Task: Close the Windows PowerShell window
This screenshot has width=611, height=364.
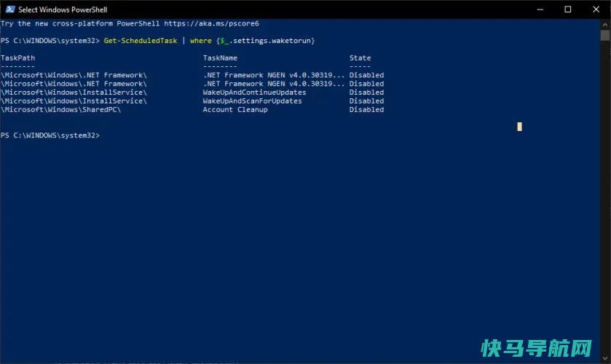Action: [596, 9]
